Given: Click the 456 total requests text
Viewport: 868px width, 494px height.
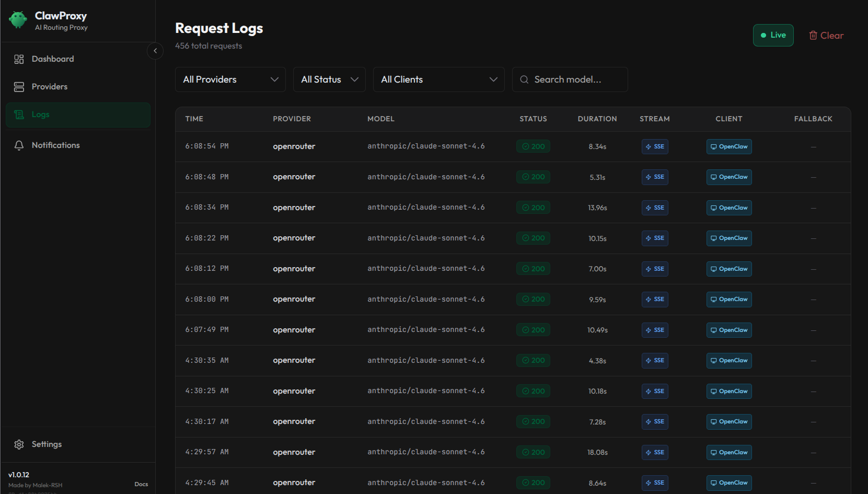Looking at the screenshot, I should 209,46.
